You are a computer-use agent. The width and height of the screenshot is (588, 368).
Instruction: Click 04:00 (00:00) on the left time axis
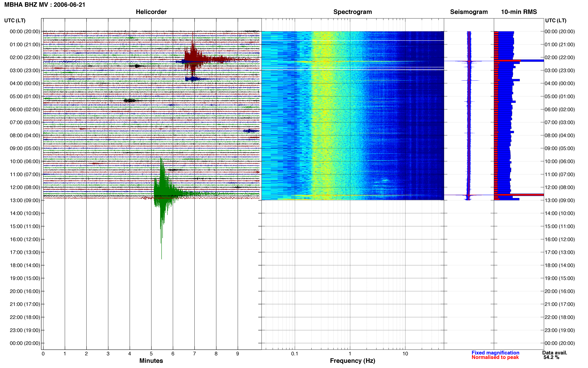(25, 83)
